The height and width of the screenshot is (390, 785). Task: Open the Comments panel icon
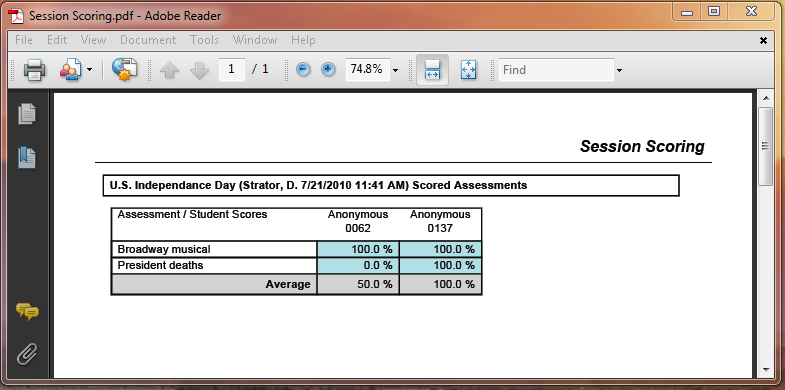click(27, 311)
